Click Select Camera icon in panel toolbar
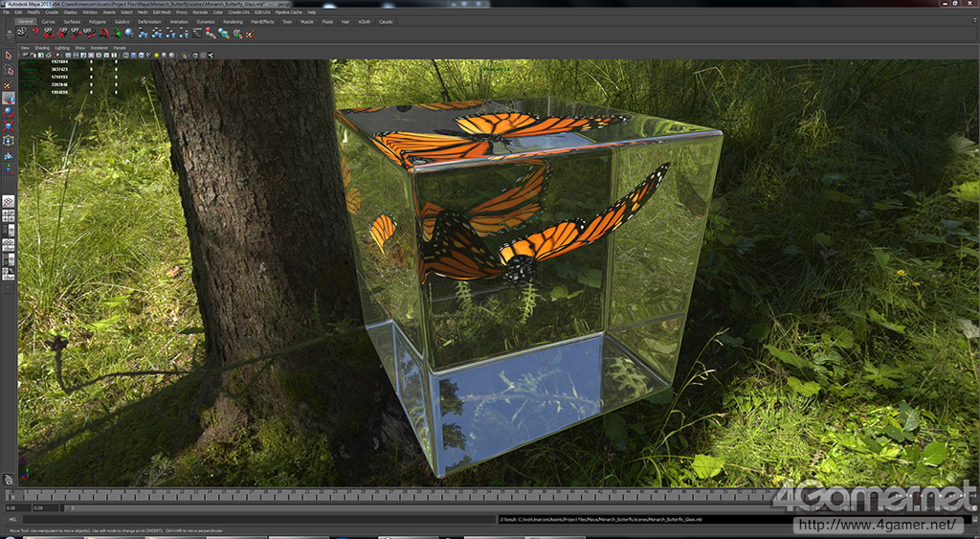The width and height of the screenshot is (980, 539). (x=26, y=55)
